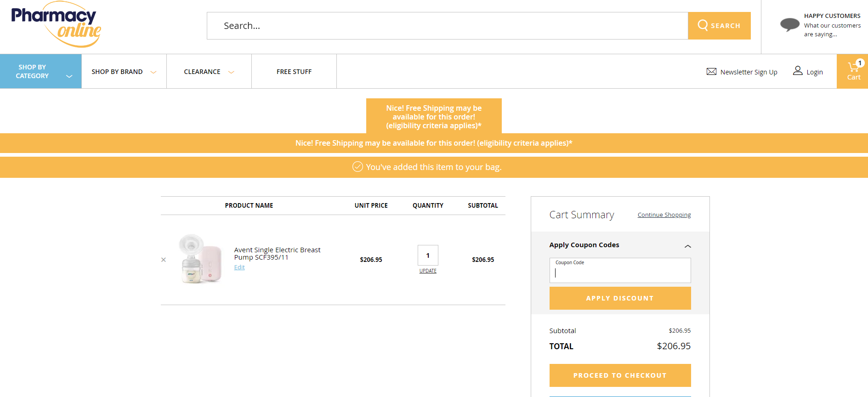Remove the Avent breast pump item

[x=164, y=260]
